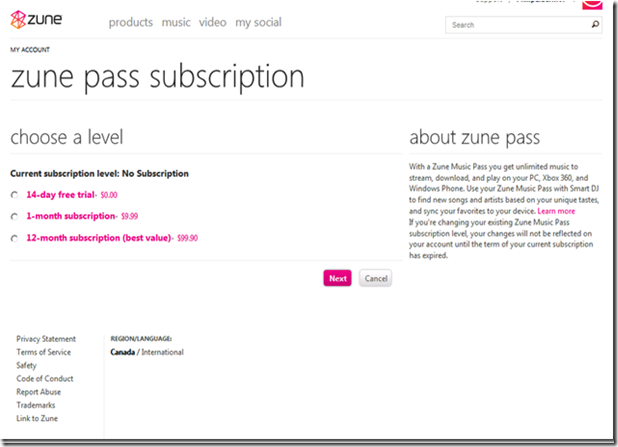Visit the Code of Conduct page
Viewport: 618px width, 447px height.
(45, 379)
